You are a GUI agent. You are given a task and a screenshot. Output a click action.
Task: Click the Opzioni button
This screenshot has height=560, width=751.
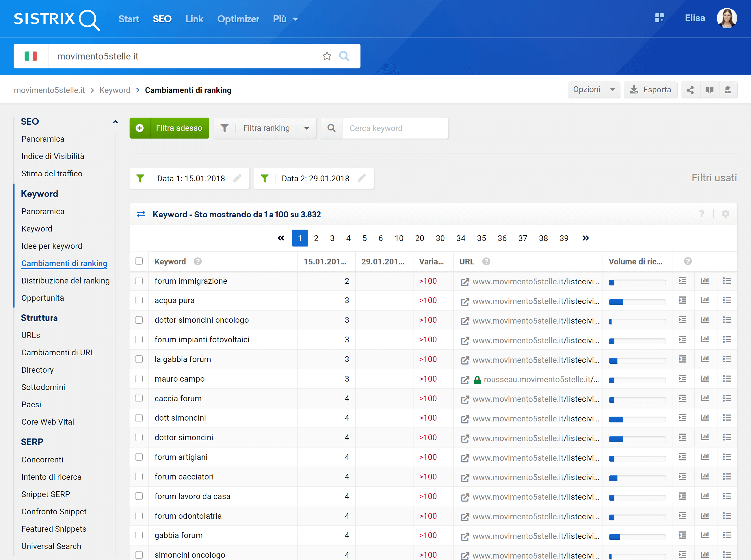pos(586,90)
